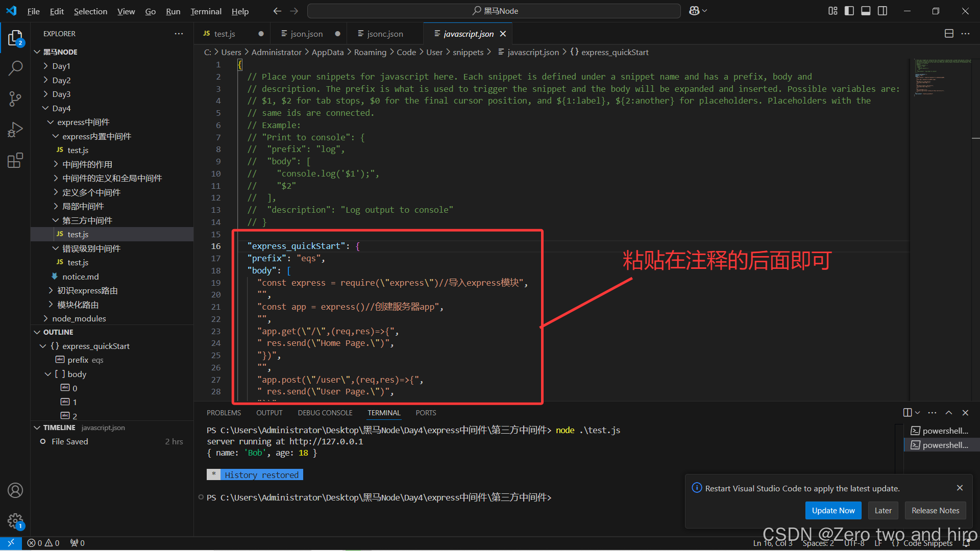Click the Accounts icon
The width and height of the screenshot is (980, 551).
(x=15, y=490)
